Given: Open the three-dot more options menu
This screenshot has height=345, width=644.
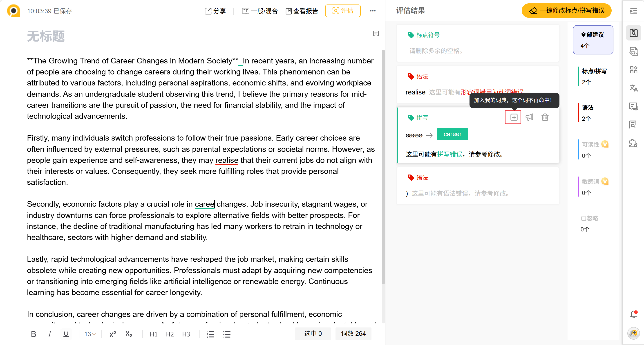Looking at the screenshot, I should 373,11.
